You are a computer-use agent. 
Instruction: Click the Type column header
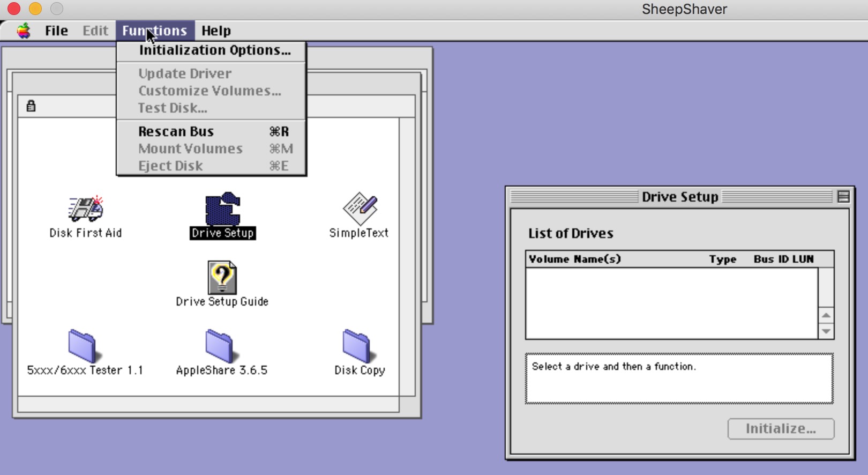pos(723,259)
